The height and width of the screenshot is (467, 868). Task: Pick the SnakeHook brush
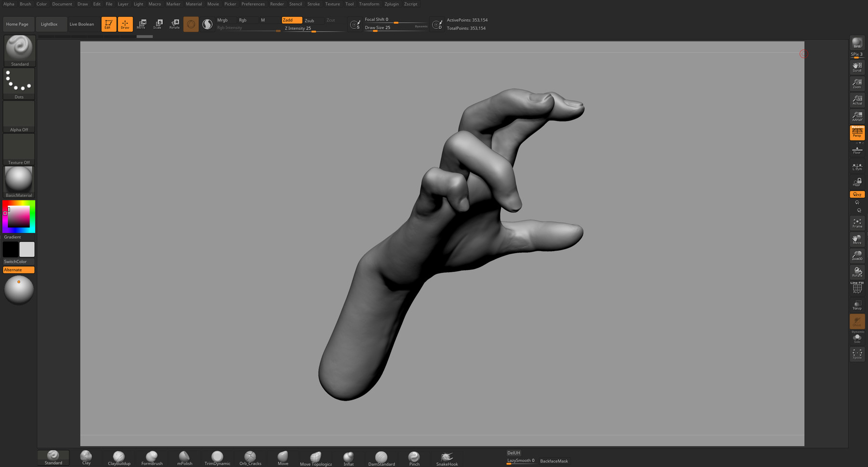(x=447, y=458)
